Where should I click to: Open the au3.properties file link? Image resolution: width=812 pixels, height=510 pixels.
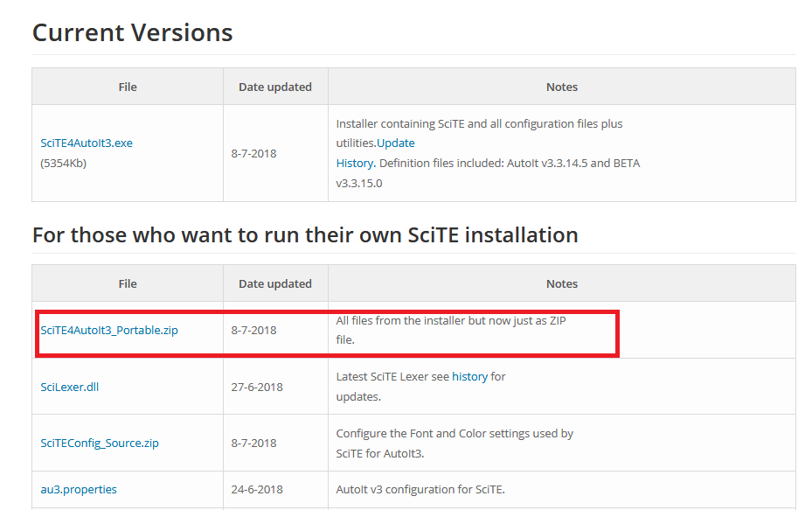pyautogui.click(x=79, y=489)
